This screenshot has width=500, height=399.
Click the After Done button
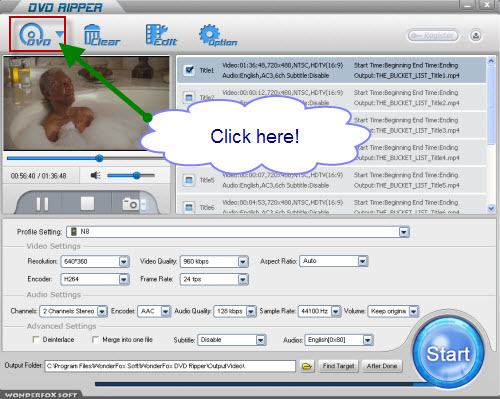coord(382,366)
